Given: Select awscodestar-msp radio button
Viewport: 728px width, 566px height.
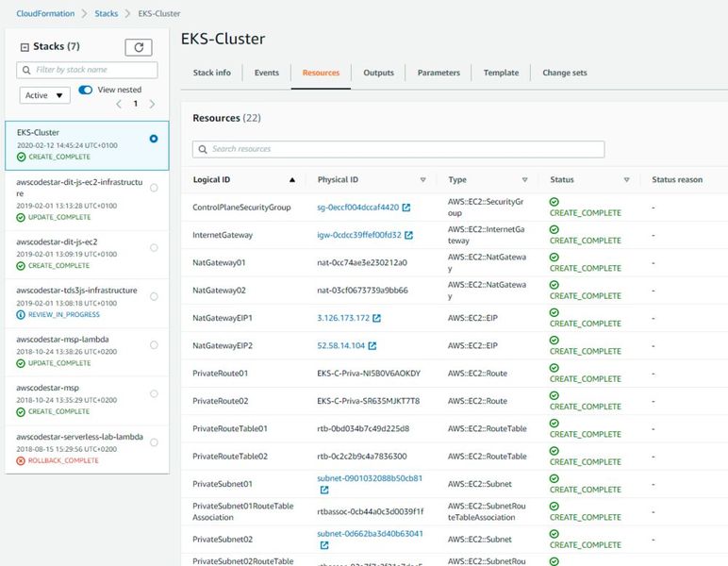Looking at the screenshot, I should coord(154,393).
